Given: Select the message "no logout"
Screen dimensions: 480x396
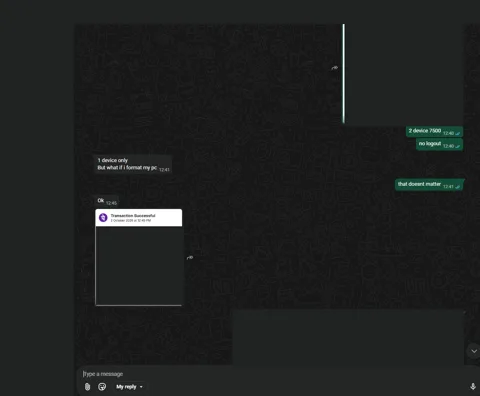Looking at the screenshot, I should [x=439, y=144].
